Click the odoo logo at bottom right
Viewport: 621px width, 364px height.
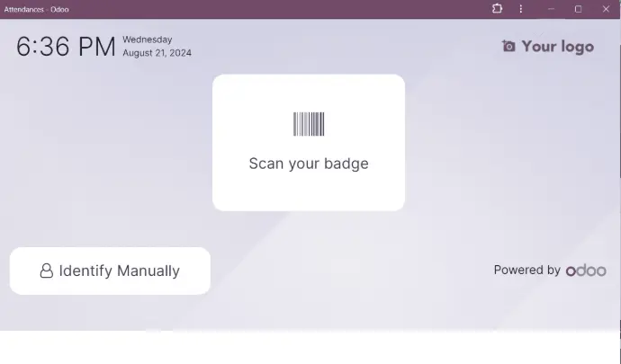point(586,271)
